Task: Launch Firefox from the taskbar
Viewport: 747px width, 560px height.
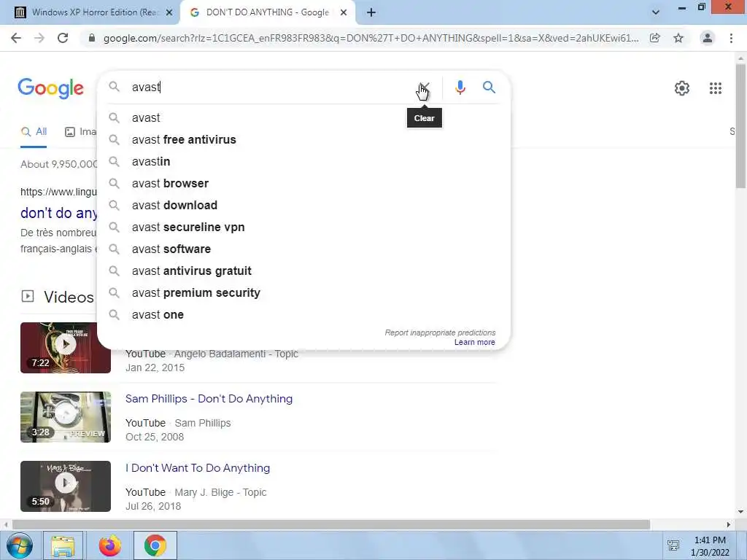Action: pos(109,545)
